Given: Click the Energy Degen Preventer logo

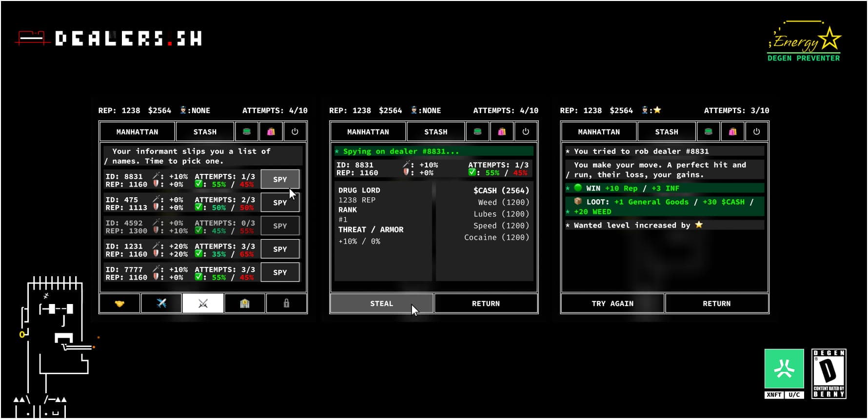Looking at the screenshot, I should (x=804, y=42).
